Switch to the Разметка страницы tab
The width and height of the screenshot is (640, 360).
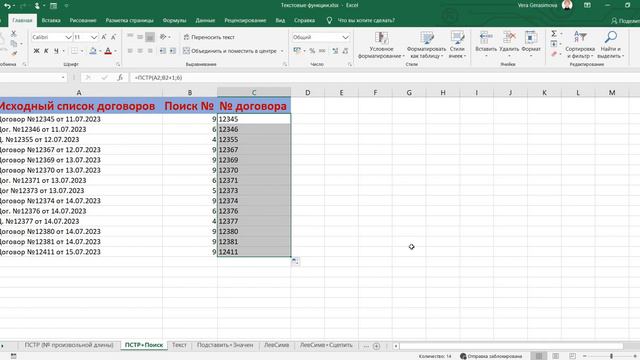click(129, 20)
